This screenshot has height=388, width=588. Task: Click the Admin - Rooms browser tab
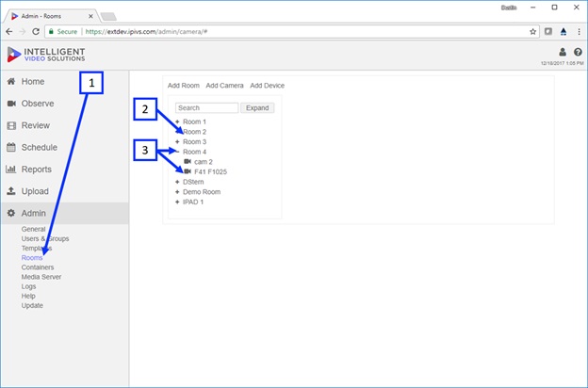(51, 16)
